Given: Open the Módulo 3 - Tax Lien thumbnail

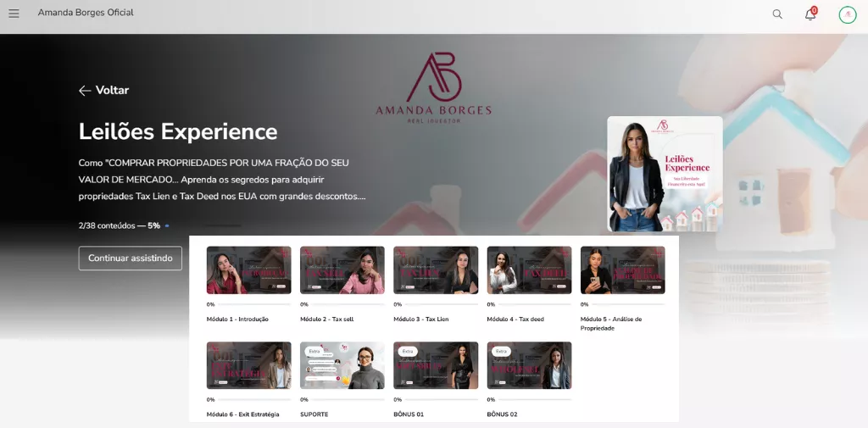Looking at the screenshot, I should click(x=436, y=270).
